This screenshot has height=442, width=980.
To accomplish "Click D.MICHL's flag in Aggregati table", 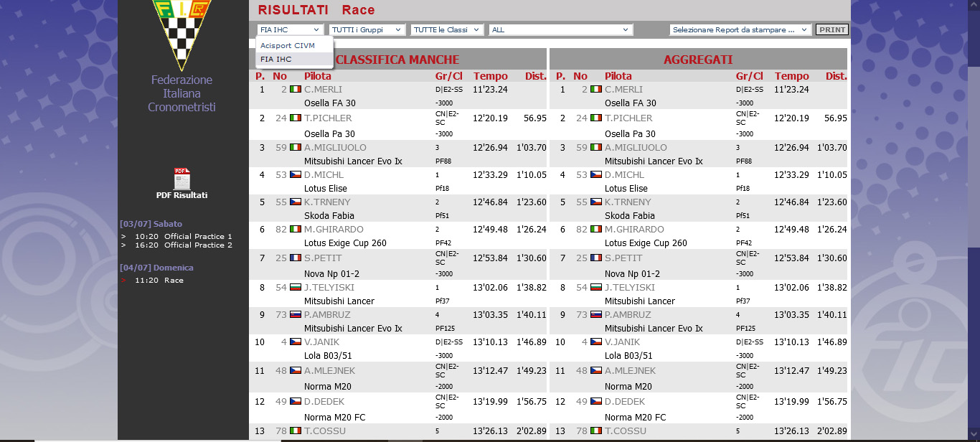I will 596,175.
